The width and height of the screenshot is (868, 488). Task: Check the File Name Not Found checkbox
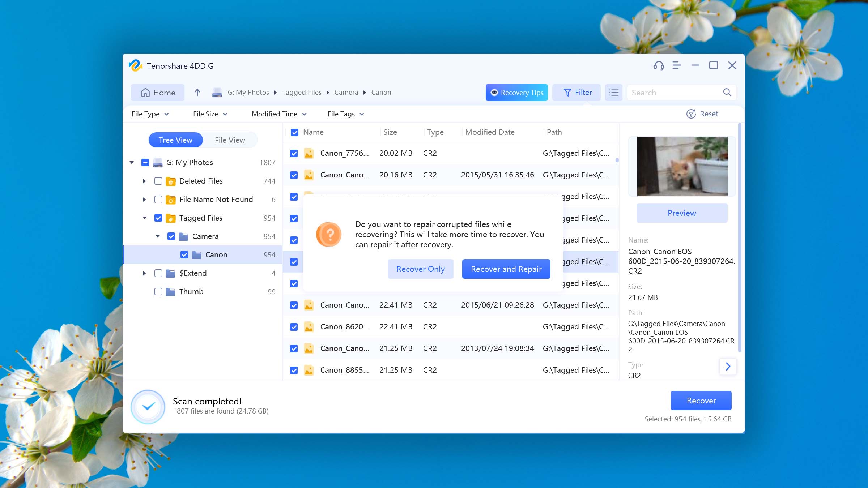pos(158,200)
